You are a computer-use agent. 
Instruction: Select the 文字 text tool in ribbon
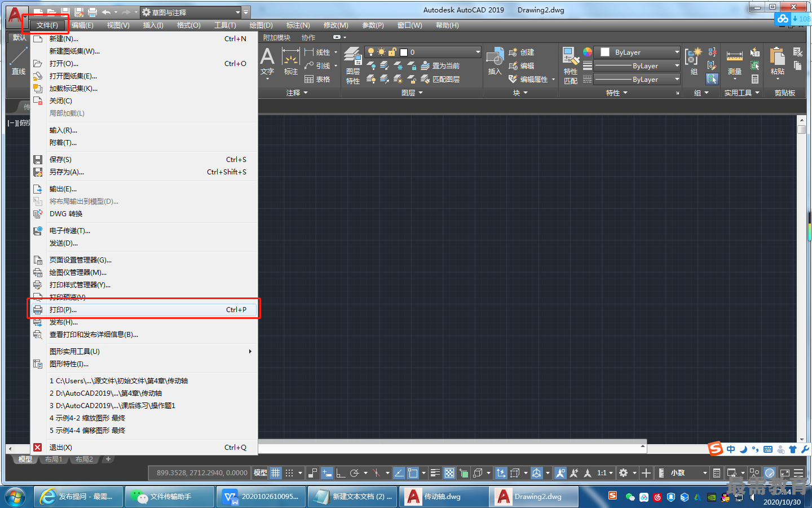tap(267, 62)
